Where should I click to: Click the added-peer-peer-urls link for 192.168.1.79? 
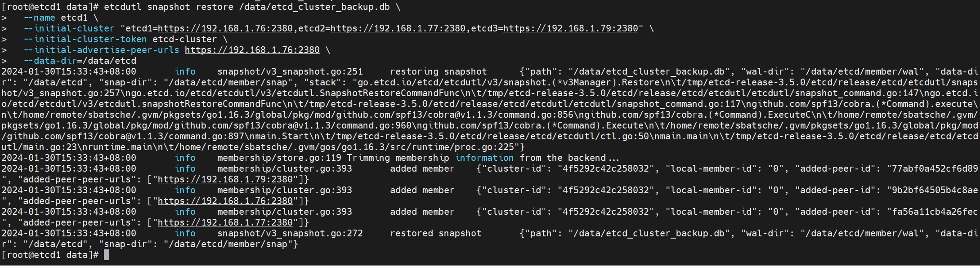[225, 179]
